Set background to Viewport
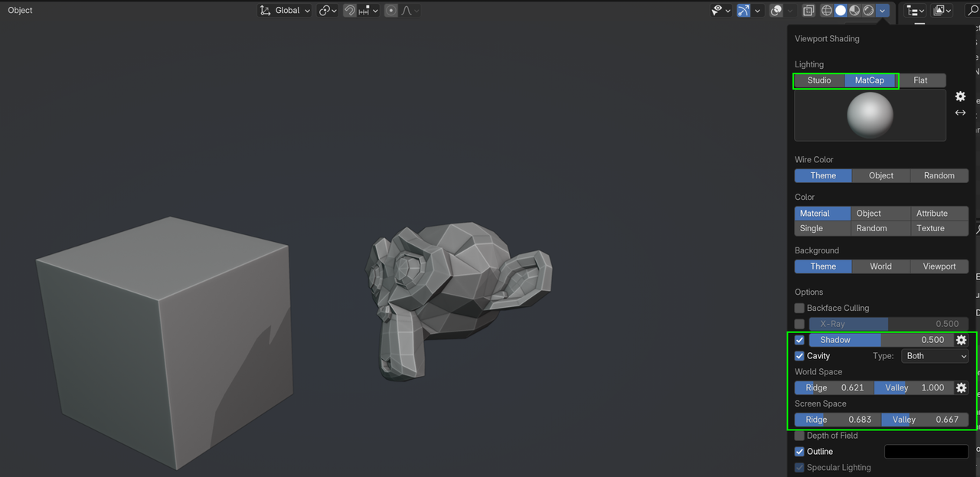Viewport: 980px width, 477px height. point(939,266)
